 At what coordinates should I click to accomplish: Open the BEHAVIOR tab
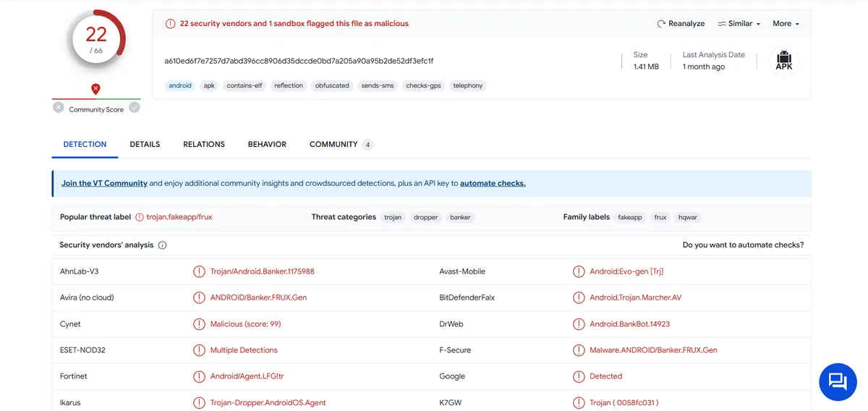click(267, 145)
